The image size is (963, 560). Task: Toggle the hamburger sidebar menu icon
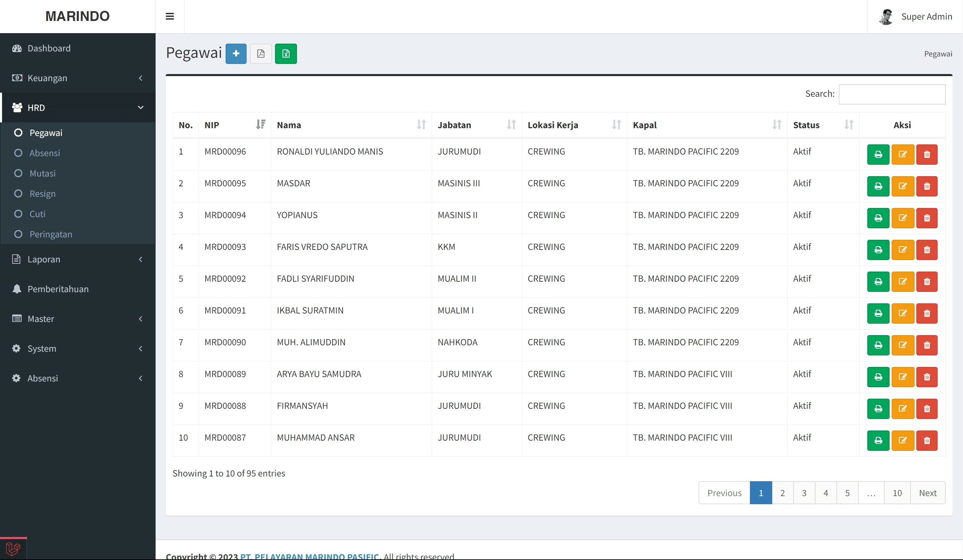click(170, 17)
